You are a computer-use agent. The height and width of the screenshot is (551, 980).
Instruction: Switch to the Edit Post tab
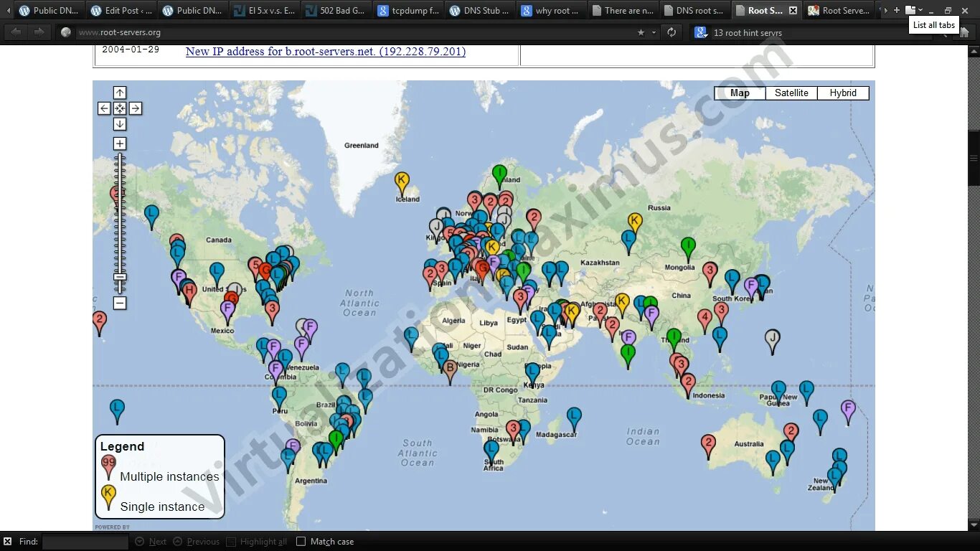(x=121, y=11)
